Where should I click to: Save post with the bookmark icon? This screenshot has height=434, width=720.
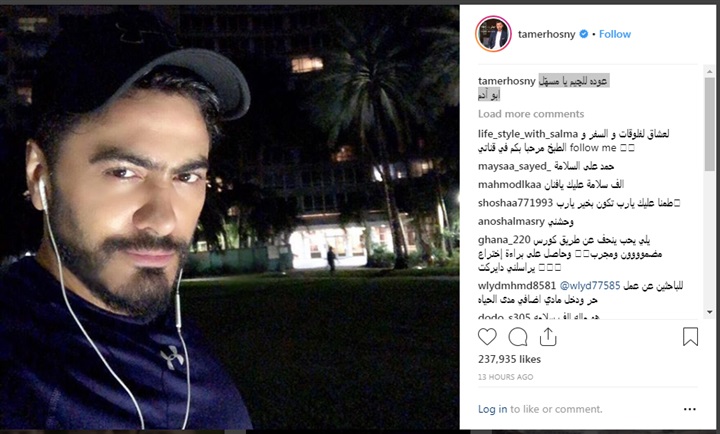tap(690, 337)
